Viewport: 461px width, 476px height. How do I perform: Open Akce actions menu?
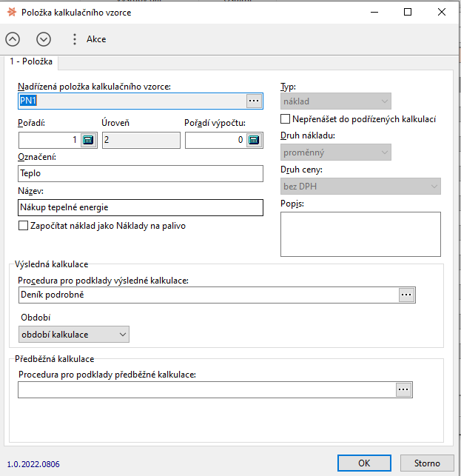96,39
